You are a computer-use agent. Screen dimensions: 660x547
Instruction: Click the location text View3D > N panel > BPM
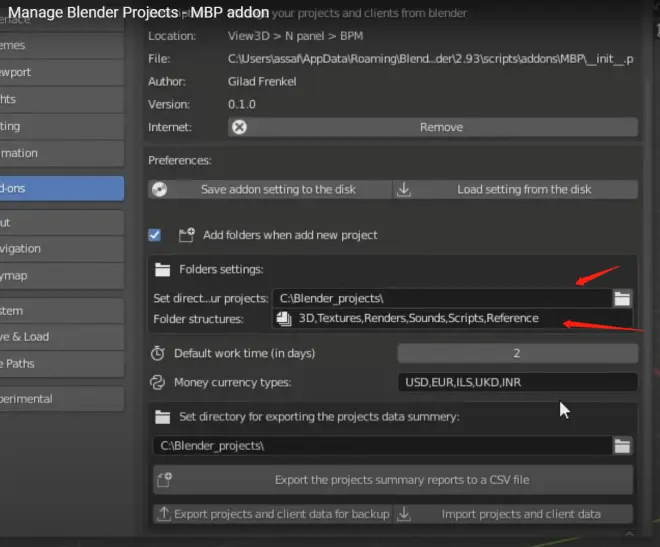tap(295, 36)
